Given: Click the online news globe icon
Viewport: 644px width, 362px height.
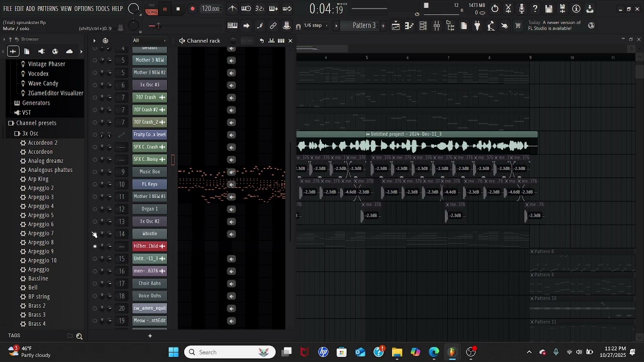Looking at the screenshot, I should (591, 26).
